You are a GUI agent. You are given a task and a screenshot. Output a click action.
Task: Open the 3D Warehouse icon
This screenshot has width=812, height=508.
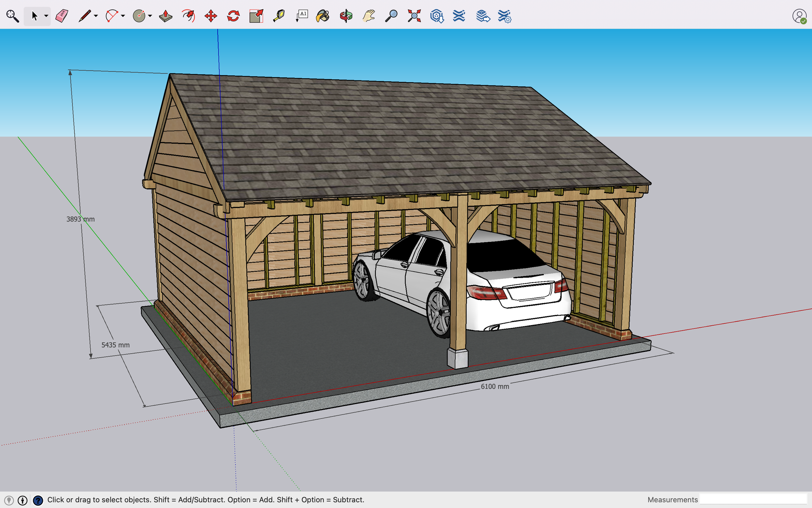pos(437,16)
